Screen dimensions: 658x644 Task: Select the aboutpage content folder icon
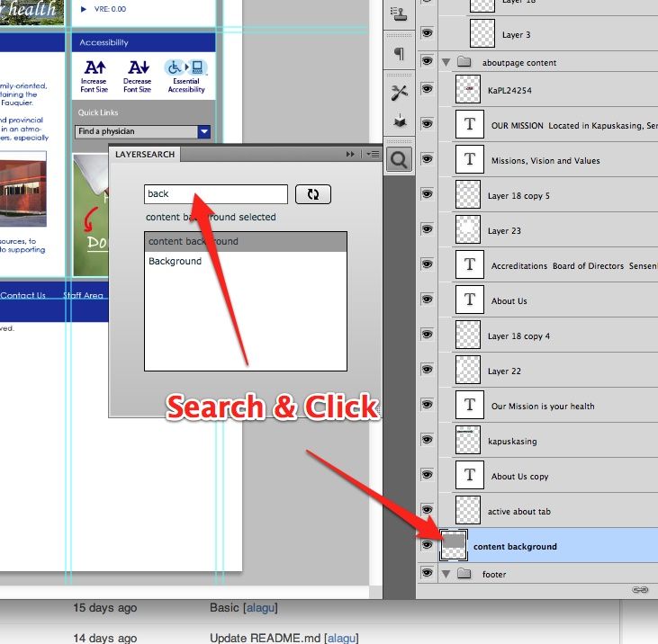pos(464,62)
